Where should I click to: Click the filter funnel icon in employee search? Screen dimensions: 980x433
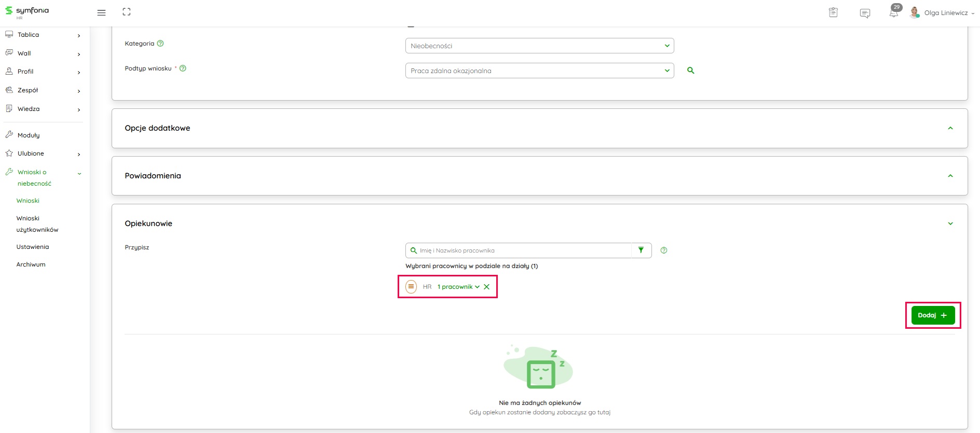pyautogui.click(x=641, y=250)
